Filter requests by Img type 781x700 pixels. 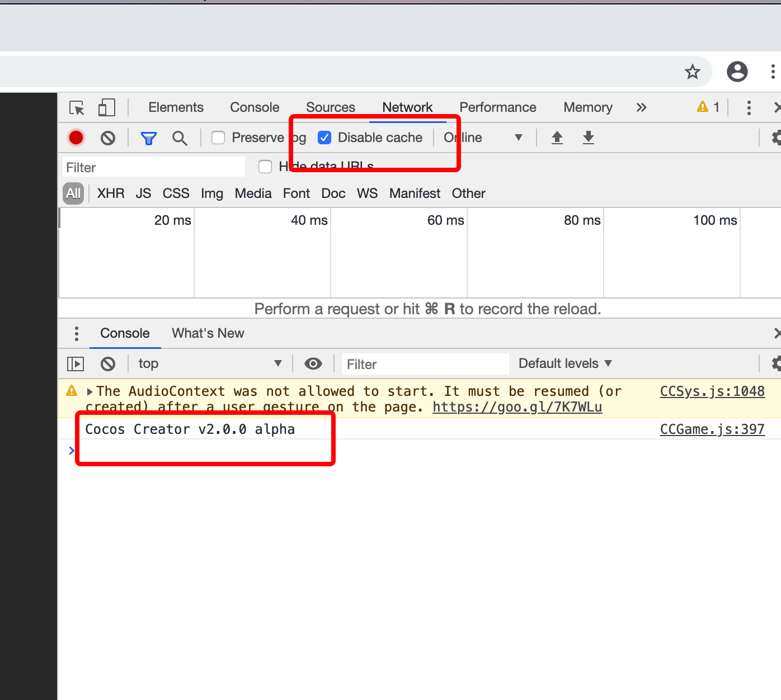(212, 193)
